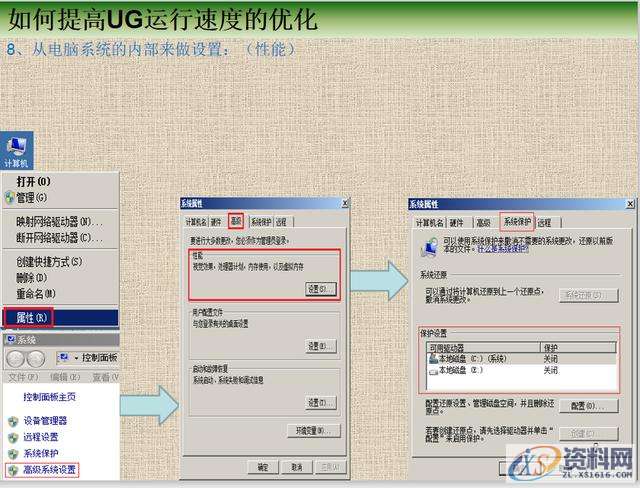Image resolution: width=640 pixels, height=488 pixels.
Task: Select 映射网络驱动器(N) from the context menu
Action: coord(59,222)
